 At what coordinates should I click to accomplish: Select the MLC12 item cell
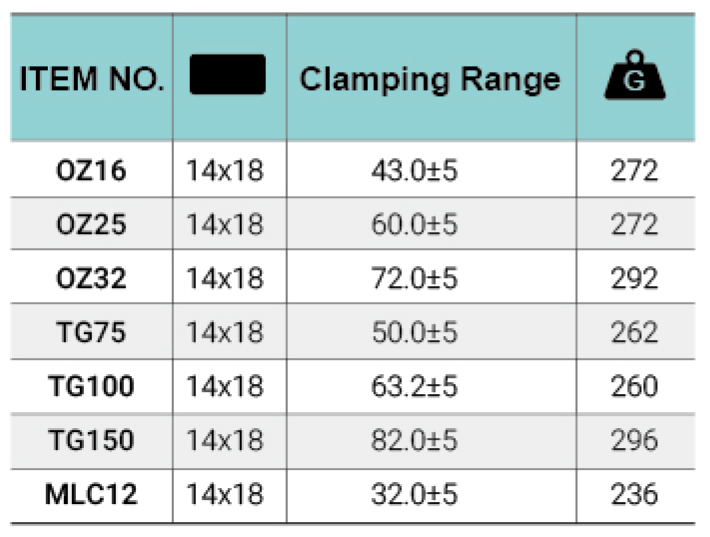[91, 494]
